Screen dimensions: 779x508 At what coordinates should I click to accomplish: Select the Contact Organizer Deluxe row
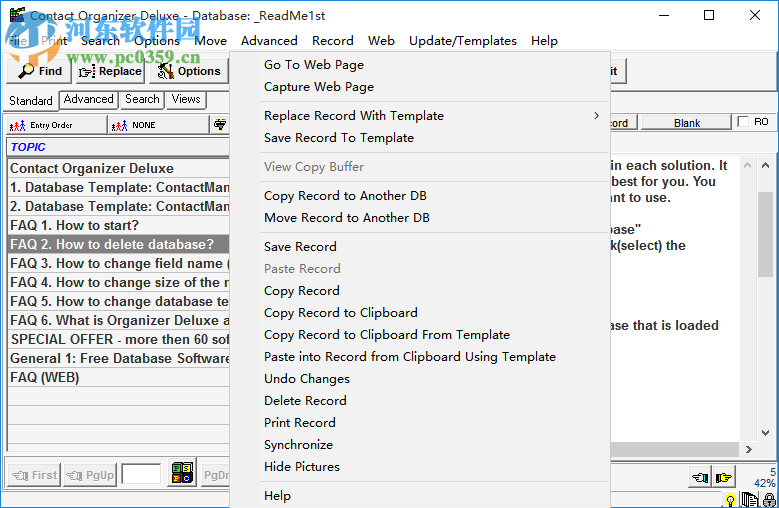pyautogui.click(x=118, y=168)
